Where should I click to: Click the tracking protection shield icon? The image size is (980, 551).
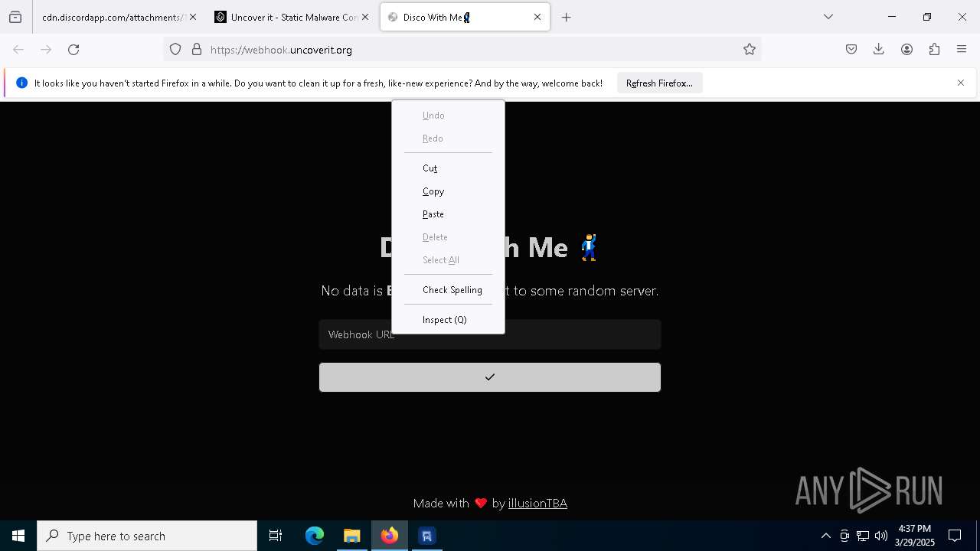[x=175, y=50]
